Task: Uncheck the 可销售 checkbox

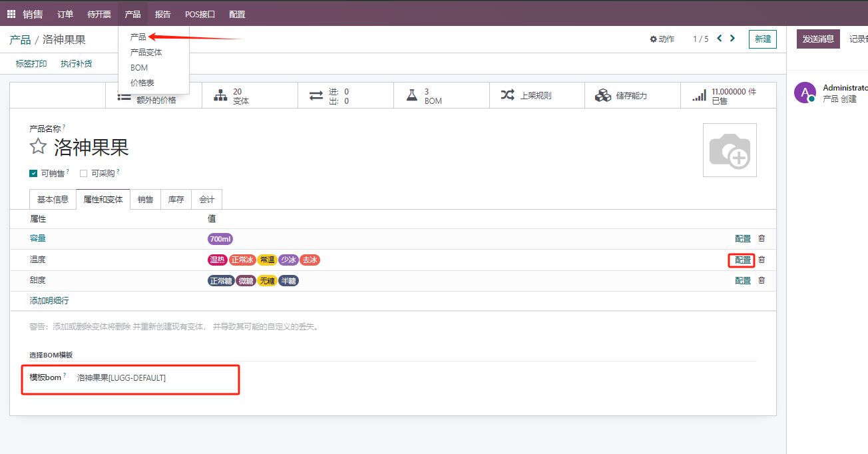Action: coord(33,174)
